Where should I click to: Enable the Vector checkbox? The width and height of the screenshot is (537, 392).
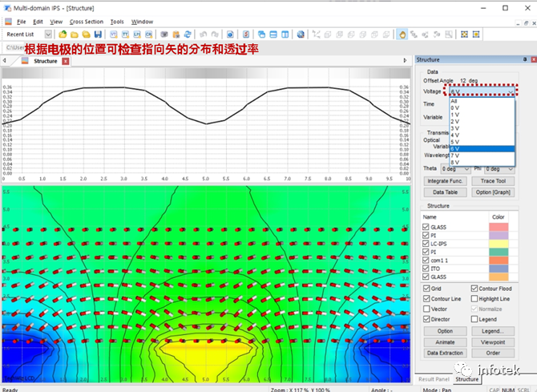tap(426, 309)
